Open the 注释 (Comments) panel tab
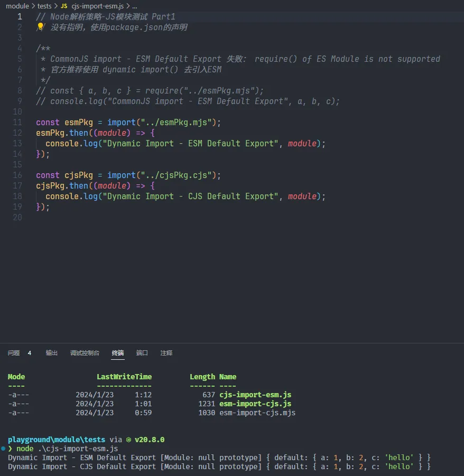464x476 pixels. (x=166, y=353)
